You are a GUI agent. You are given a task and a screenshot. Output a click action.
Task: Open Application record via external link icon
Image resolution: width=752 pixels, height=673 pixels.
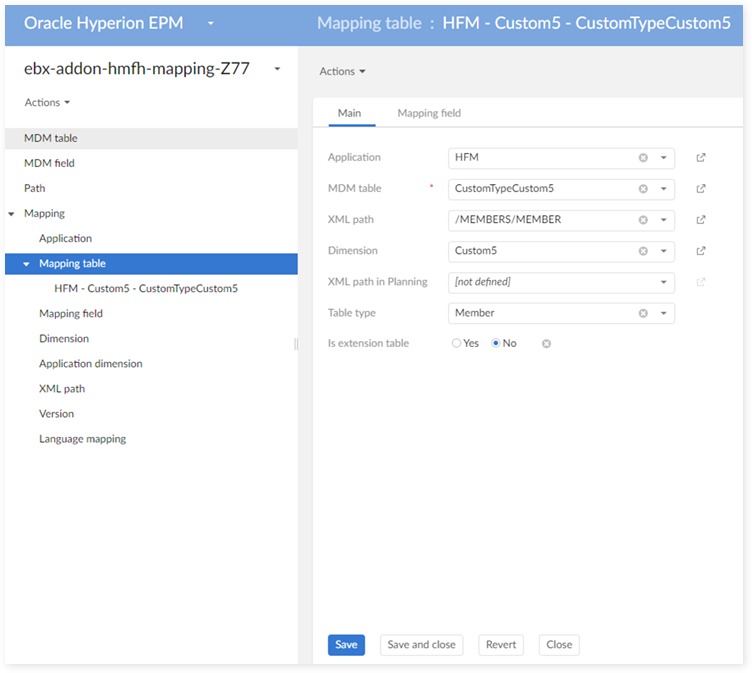tap(701, 158)
